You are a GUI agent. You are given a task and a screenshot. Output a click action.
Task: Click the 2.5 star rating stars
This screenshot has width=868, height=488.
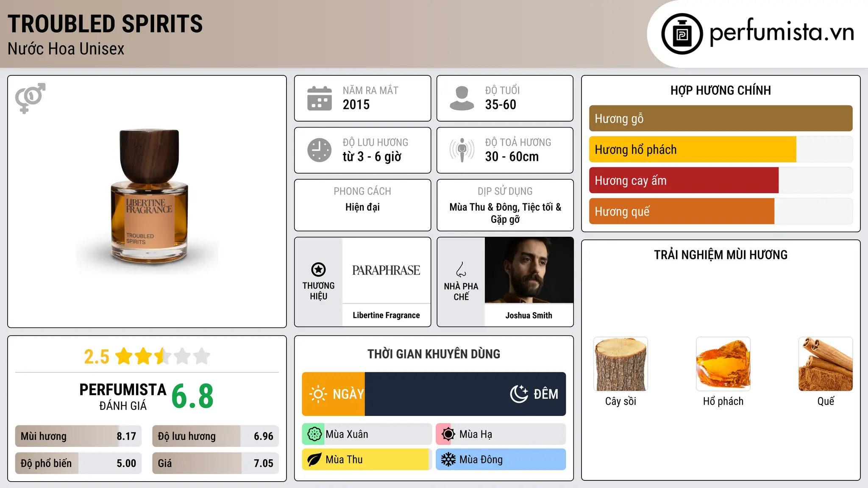click(163, 356)
